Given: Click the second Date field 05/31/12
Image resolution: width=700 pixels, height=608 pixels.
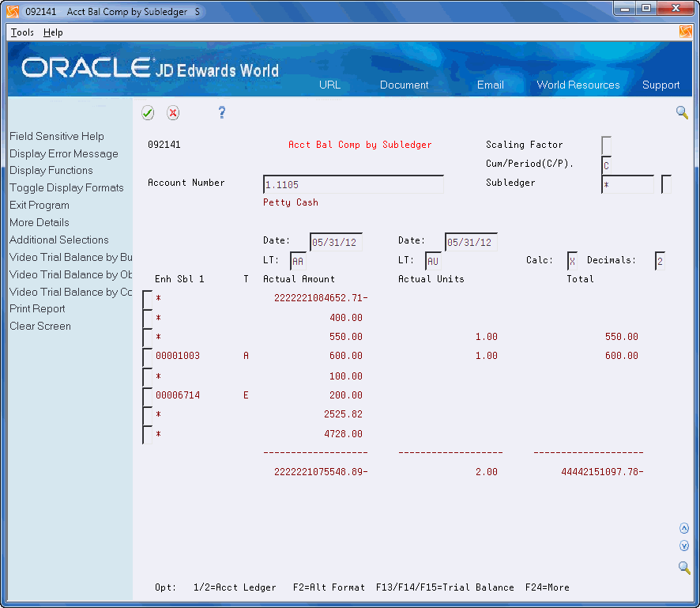Looking at the screenshot, I should [x=471, y=242].
